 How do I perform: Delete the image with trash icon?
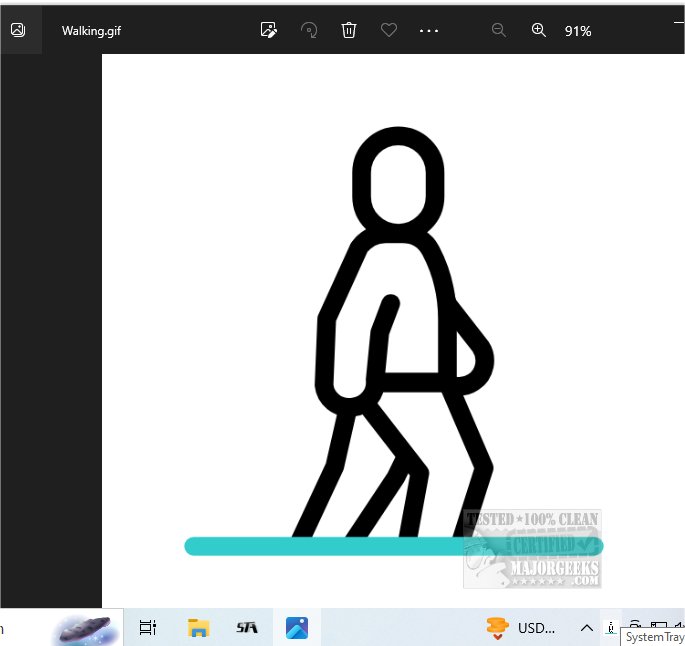(349, 30)
